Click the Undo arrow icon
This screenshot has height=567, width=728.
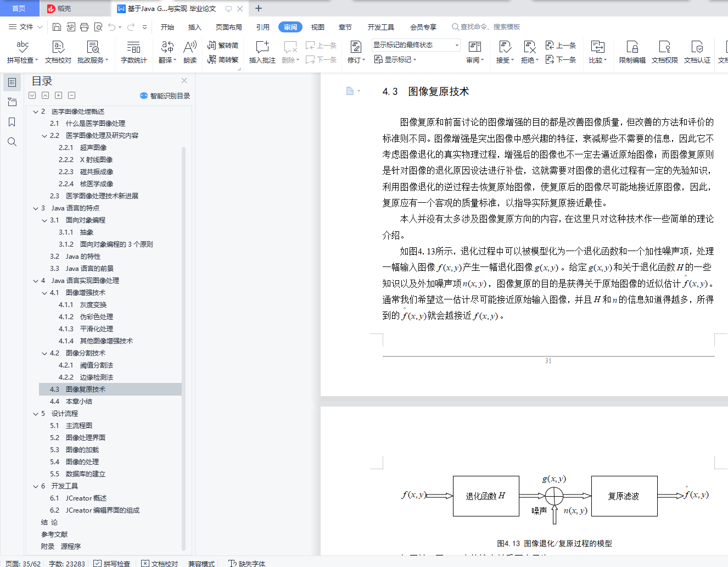point(112,27)
